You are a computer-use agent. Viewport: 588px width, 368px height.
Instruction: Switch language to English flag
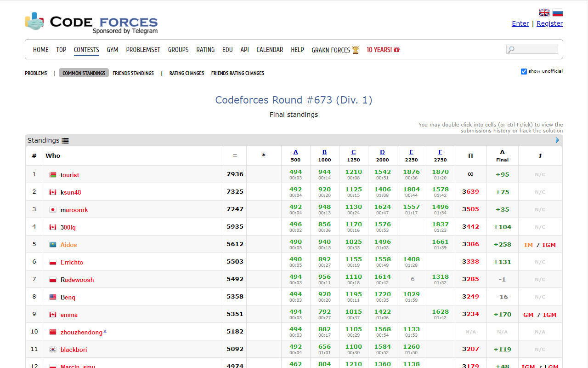coord(544,13)
